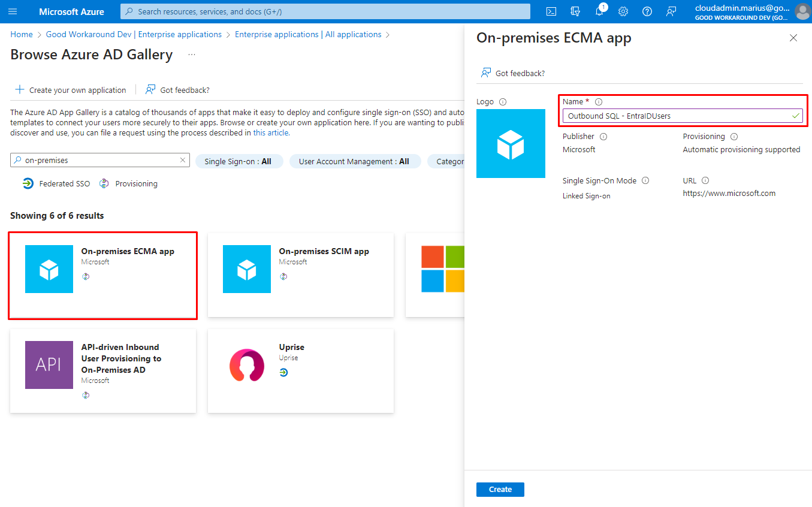Open the Azure portal hamburger menu

(x=13, y=11)
